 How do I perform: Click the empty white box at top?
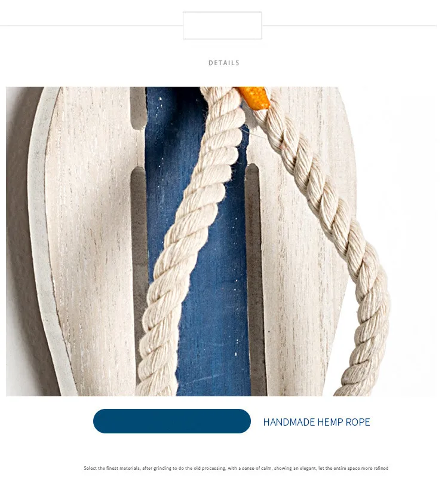[222, 26]
